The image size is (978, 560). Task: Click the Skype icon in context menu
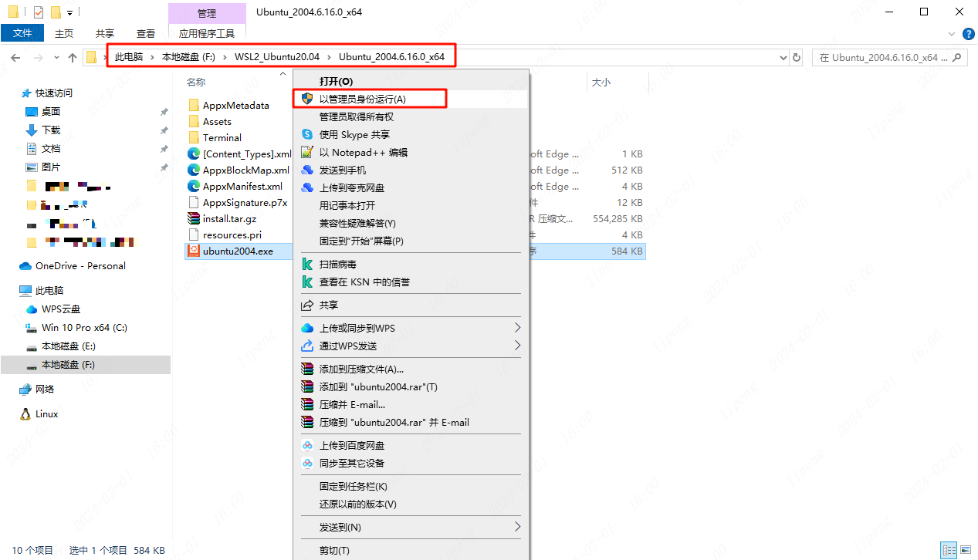click(307, 134)
